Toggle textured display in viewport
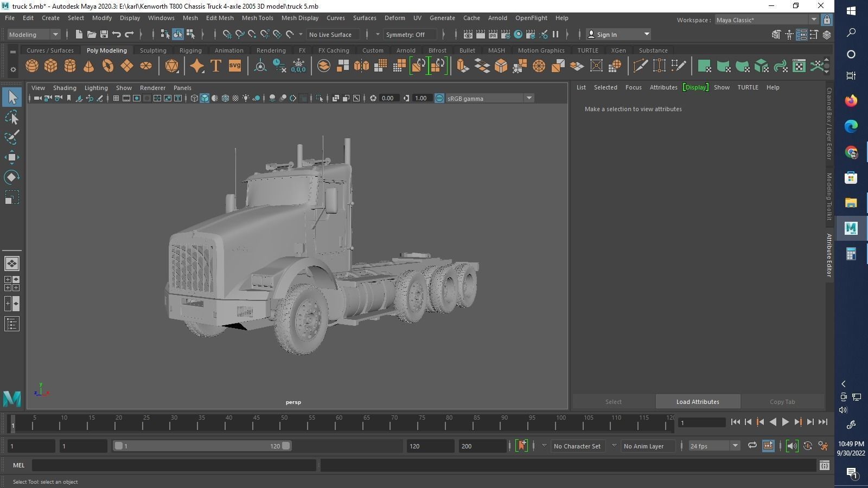This screenshot has height=488, width=868. tap(235, 98)
